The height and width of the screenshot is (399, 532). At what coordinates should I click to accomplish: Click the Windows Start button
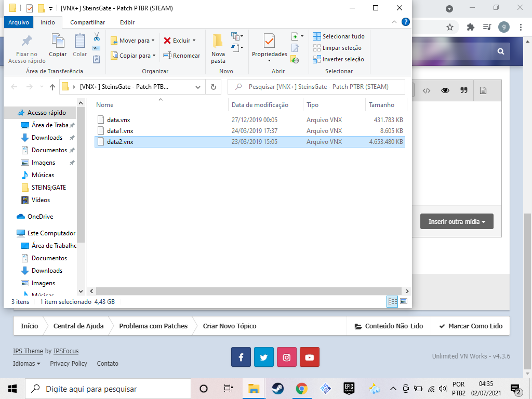click(12, 389)
